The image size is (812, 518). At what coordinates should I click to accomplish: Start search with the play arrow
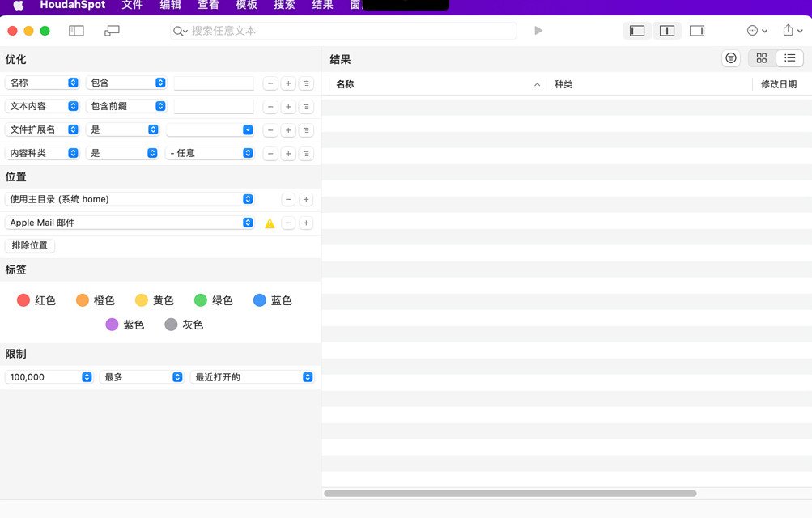click(x=538, y=31)
